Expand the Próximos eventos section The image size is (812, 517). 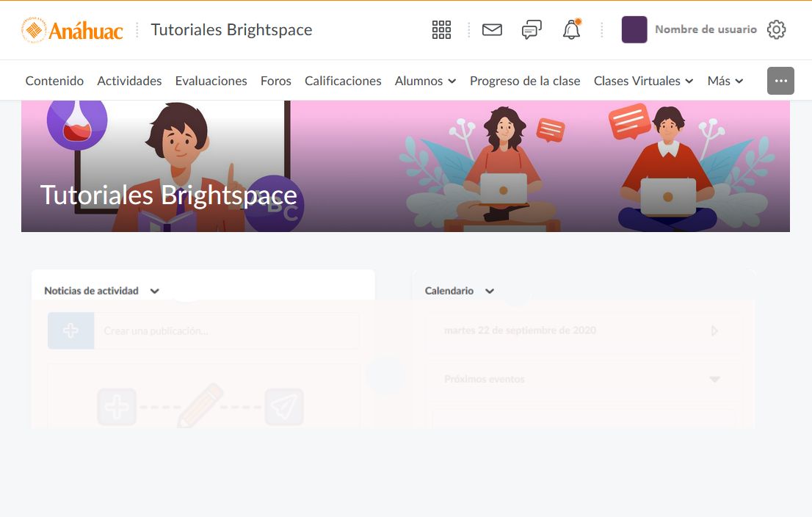714,380
